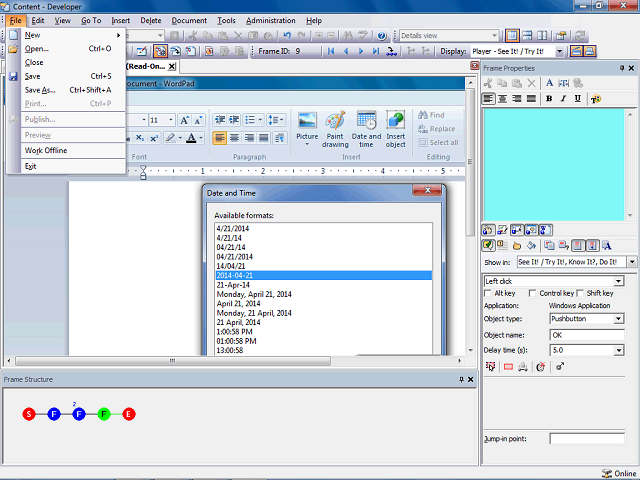Select the 1:00:58 PM time format
640x480 pixels.
(323, 332)
